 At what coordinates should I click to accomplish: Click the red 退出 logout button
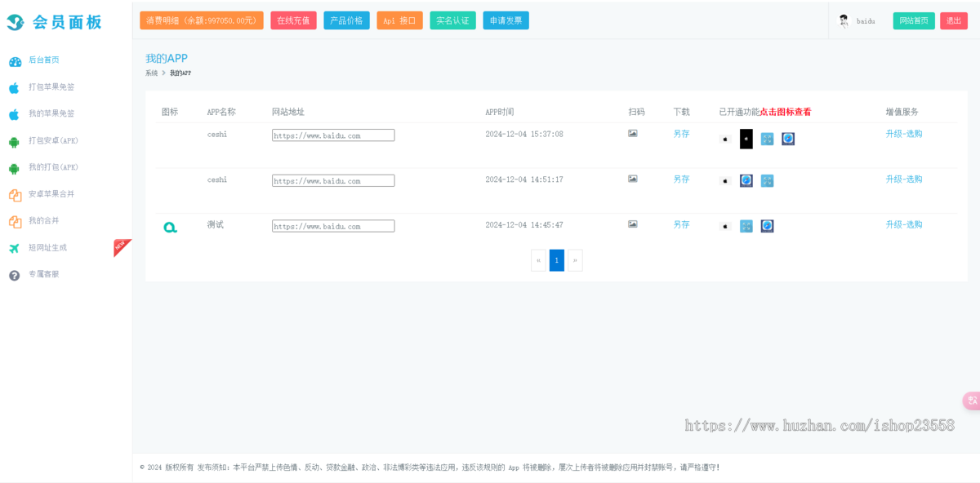[953, 21]
